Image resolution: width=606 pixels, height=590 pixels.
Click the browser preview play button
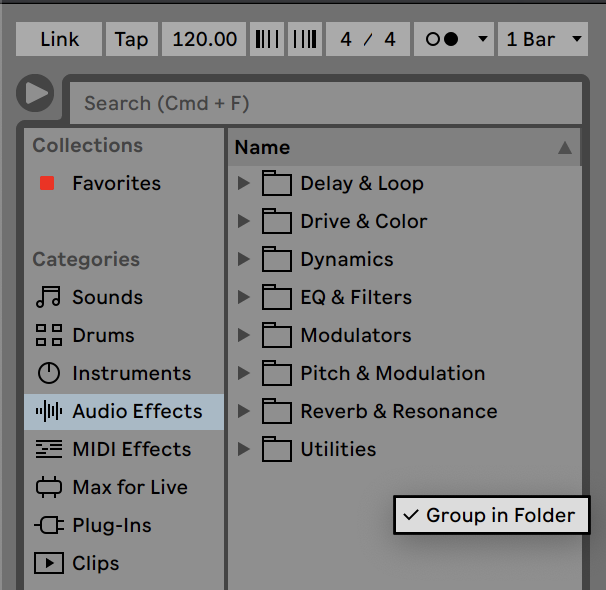(x=35, y=93)
